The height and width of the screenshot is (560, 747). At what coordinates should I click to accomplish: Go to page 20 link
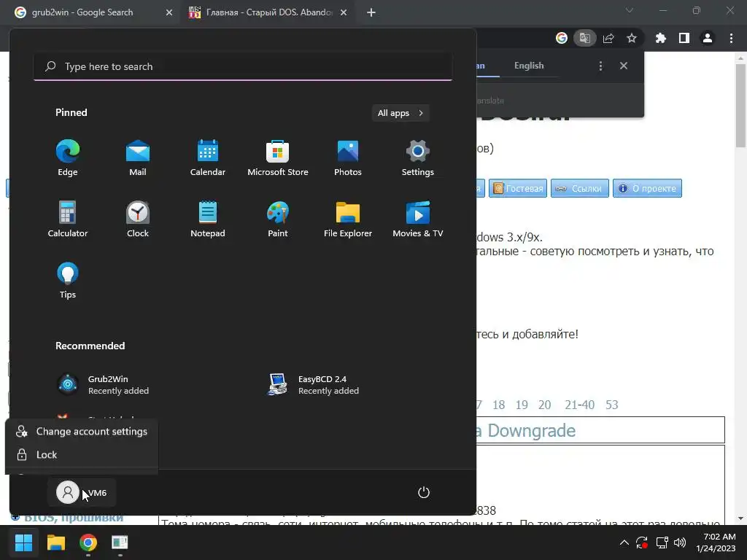point(544,405)
